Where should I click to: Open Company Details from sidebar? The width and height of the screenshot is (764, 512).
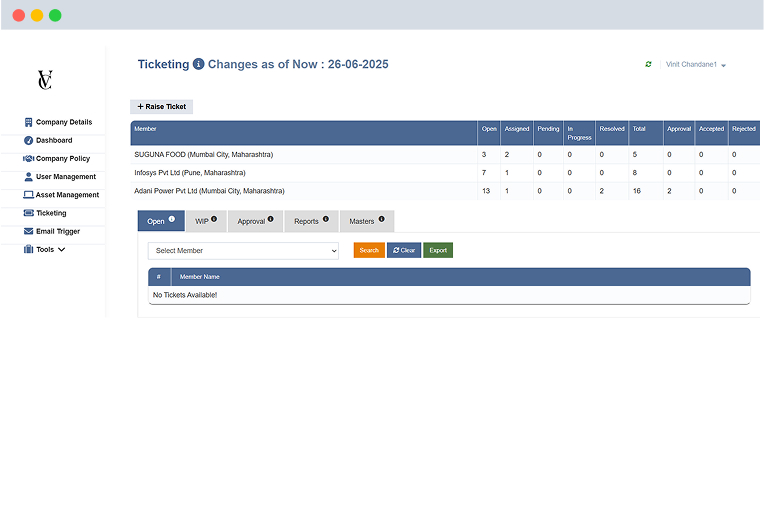point(64,122)
